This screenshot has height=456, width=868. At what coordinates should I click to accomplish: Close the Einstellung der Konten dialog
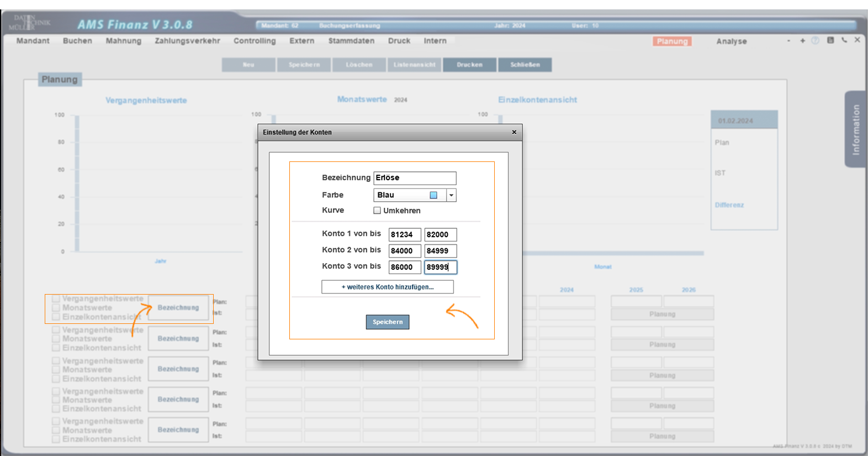pos(514,132)
